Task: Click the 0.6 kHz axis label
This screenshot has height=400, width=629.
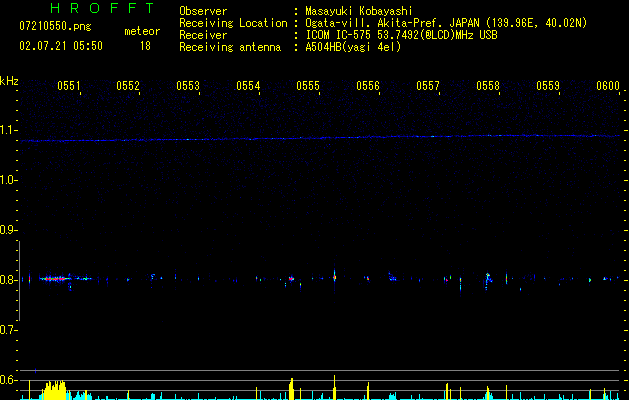Action: [8, 380]
